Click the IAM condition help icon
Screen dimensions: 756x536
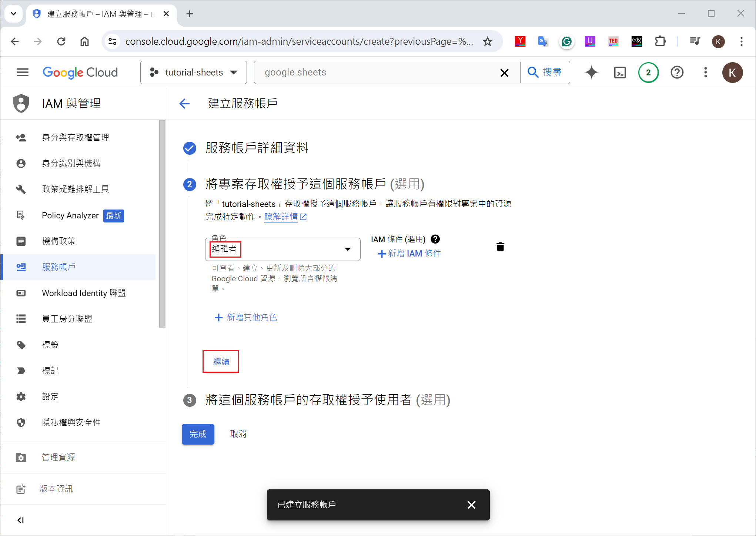click(x=435, y=239)
